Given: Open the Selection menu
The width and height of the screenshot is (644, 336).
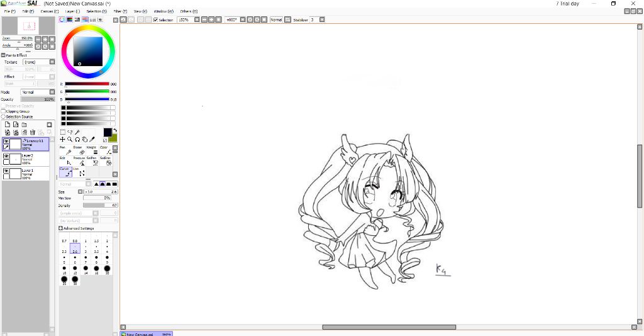Looking at the screenshot, I should point(96,11).
